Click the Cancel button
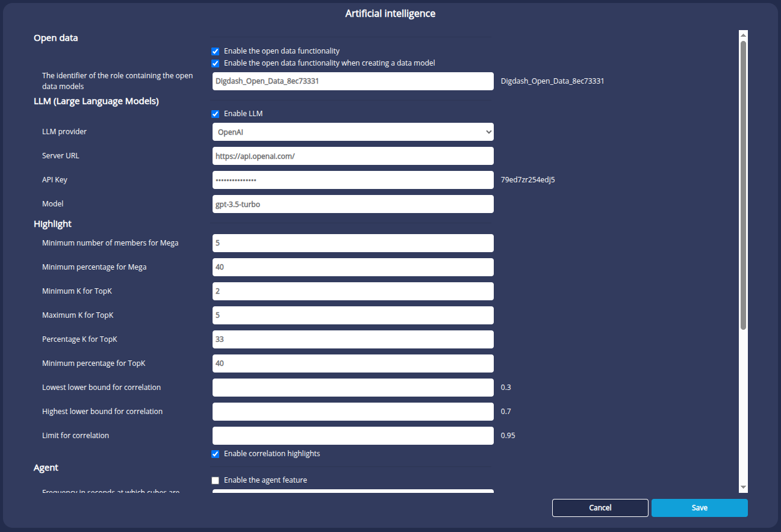 coord(600,508)
